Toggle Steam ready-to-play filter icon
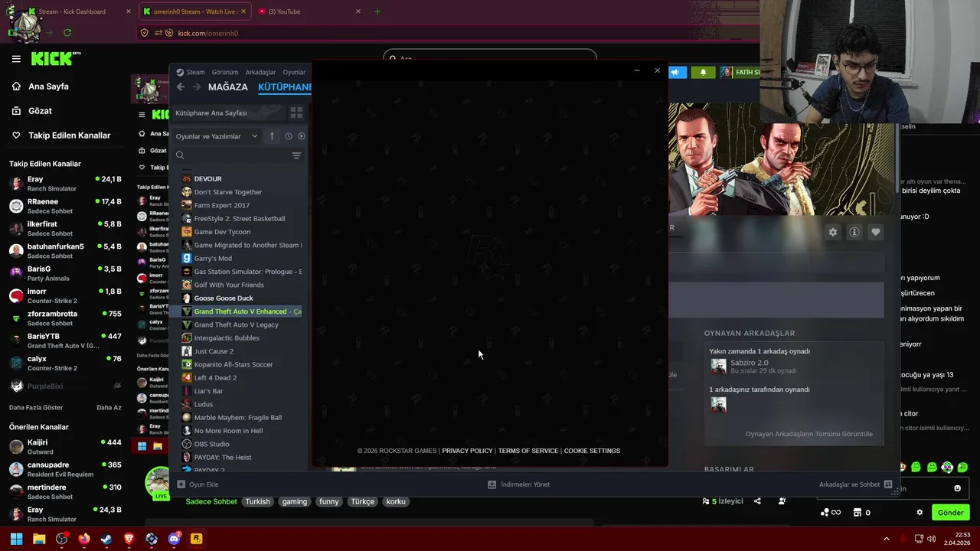 pos(302,136)
